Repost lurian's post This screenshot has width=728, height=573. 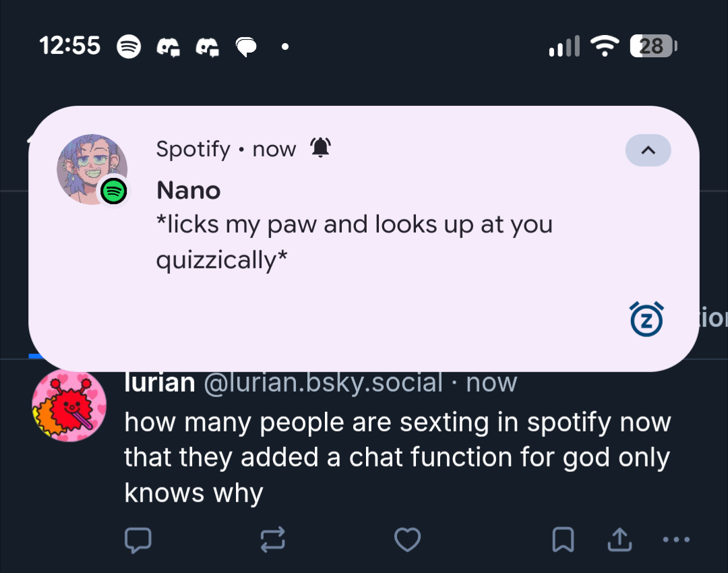pos(272,539)
